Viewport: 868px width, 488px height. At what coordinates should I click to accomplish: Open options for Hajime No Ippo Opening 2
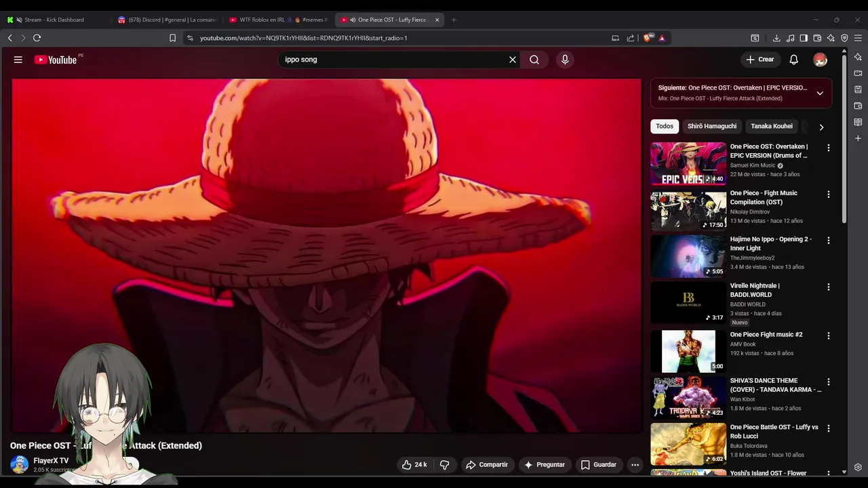tap(828, 241)
